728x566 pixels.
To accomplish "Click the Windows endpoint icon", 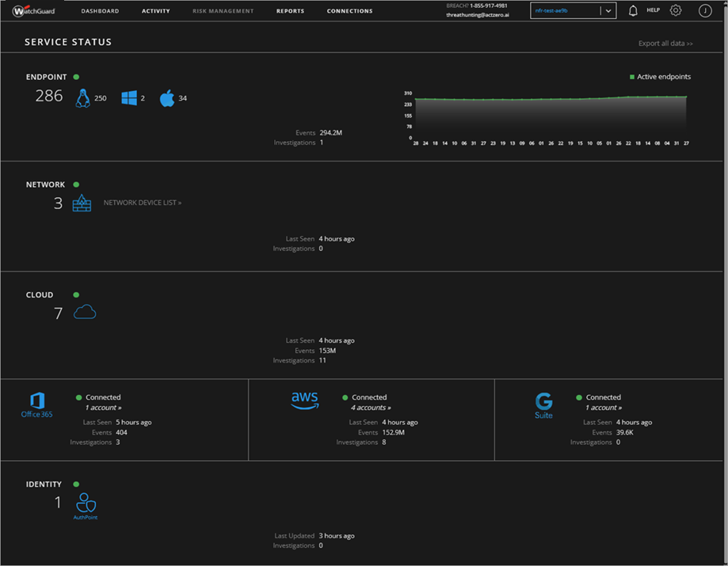I will [129, 98].
